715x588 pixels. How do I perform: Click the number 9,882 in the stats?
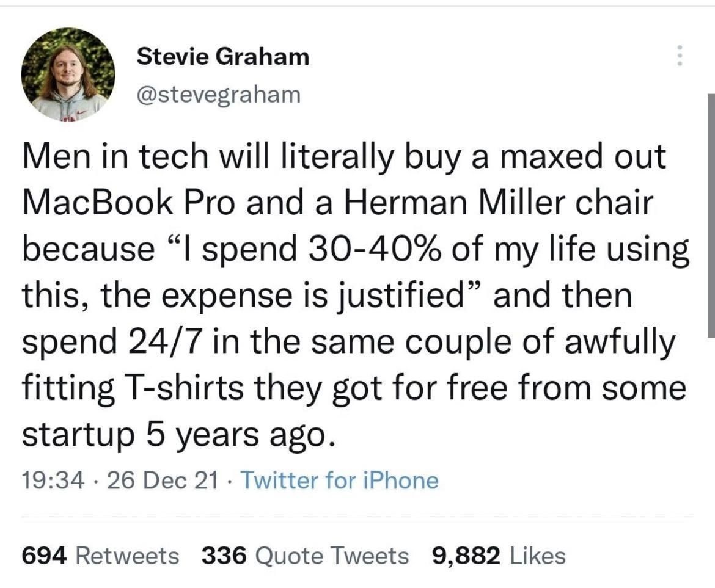click(466, 556)
